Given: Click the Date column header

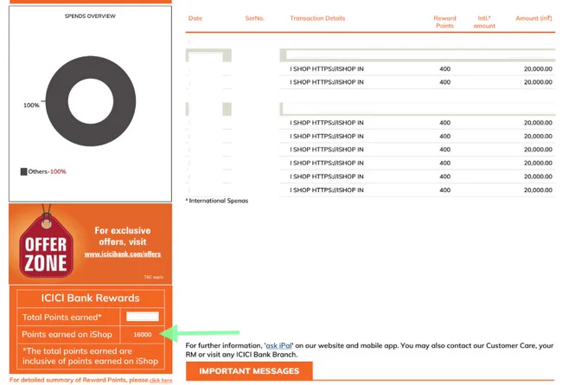Looking at the screenshot, I should (195, 18).
